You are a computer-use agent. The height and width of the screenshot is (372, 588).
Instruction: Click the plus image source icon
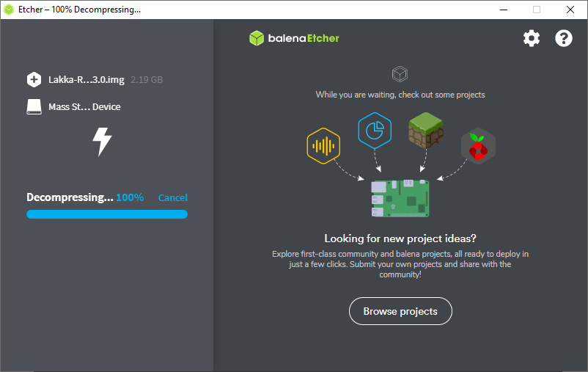coord(34,79)
